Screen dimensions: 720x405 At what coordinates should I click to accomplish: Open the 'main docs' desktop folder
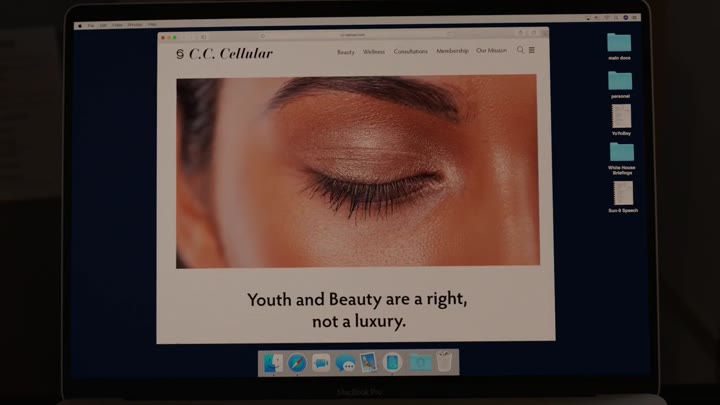(620, 43)
